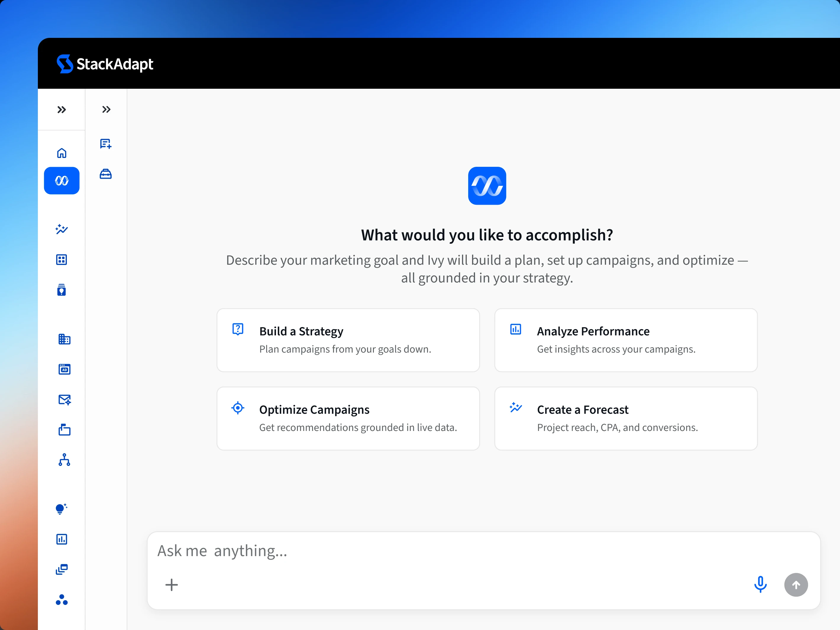Activate the microphone voice input
Viewport: 840px width, 630px height.
pos(760,585)
